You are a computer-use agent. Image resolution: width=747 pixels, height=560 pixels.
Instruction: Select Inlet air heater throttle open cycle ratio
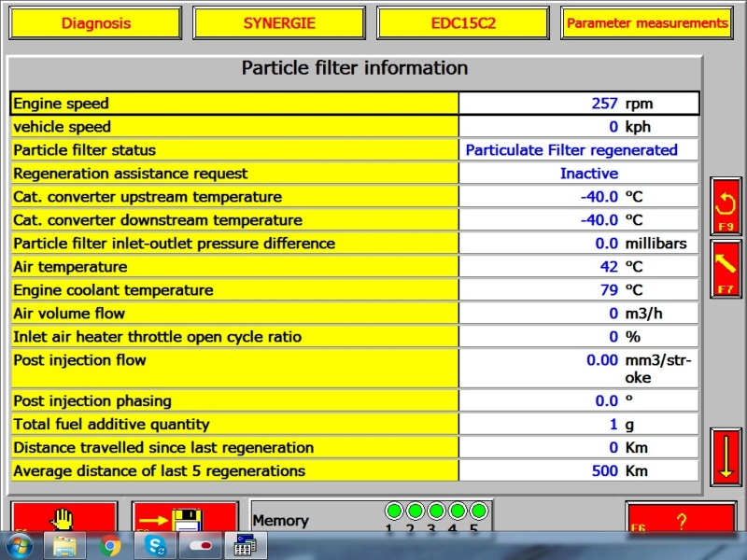157,337
